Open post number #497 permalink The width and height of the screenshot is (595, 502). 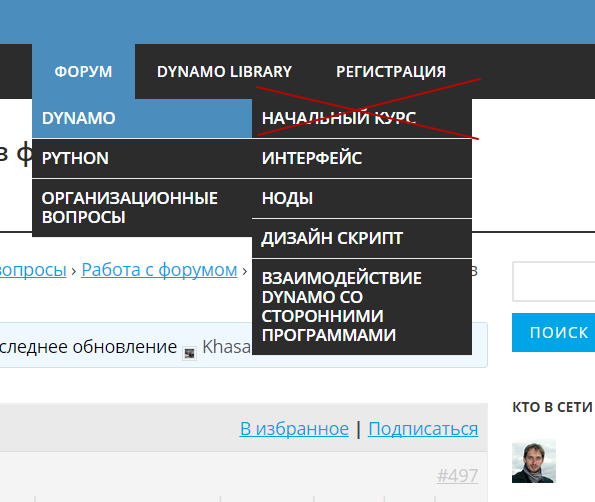(457, 475)
